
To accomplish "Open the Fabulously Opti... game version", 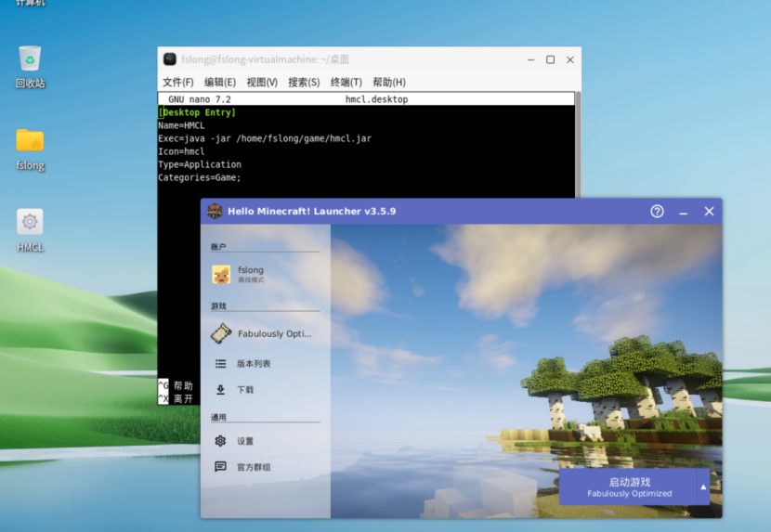I will pos(266,333).
